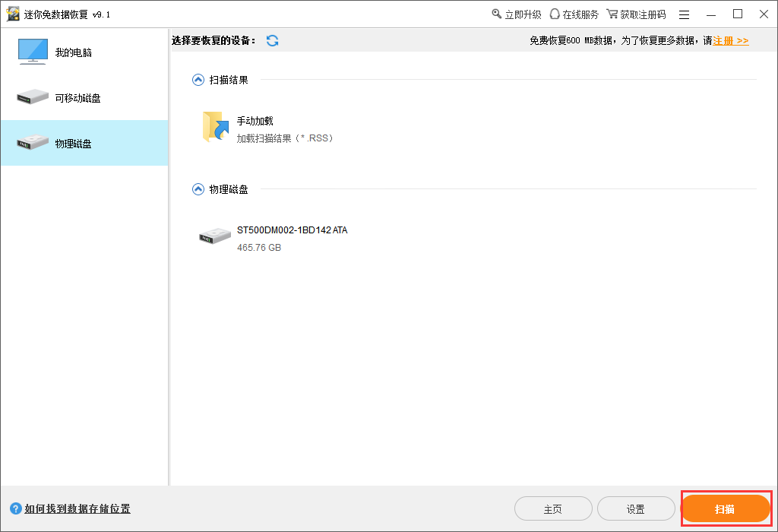The height and width of the screenshot is (532, 778).
Task: Click the 465.76 GB size text
Action: tap(259, 247)
